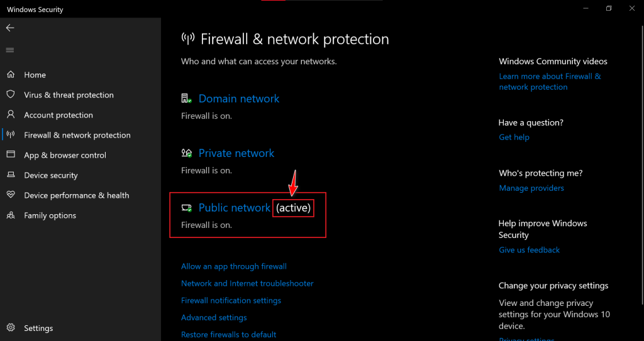Viewport: 644px width, 341px height.
Task: Open Network and Internet troubleshooter
Action: pos(247,283)
